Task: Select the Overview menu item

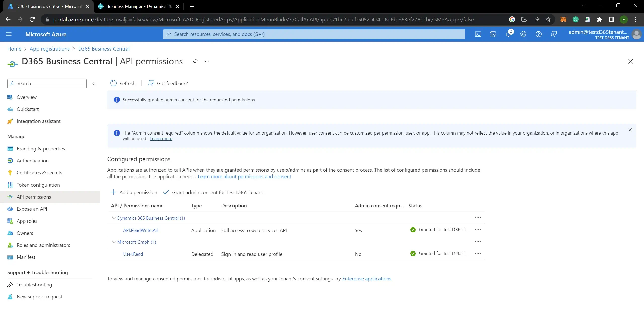Action: [27, 97]
